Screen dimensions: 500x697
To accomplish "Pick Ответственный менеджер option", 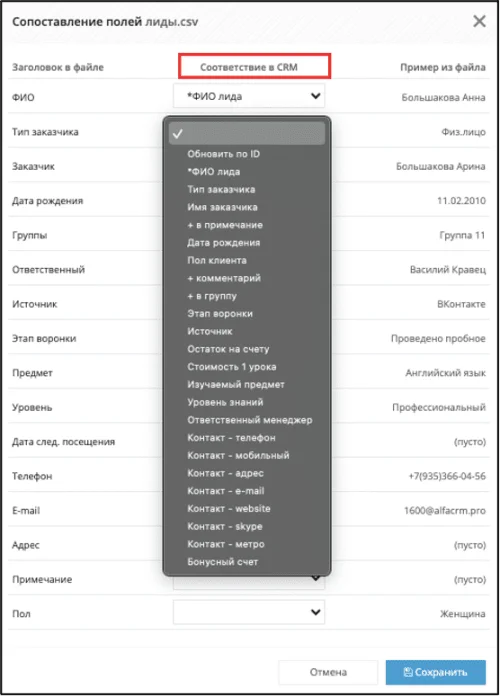I will (250, 420).
